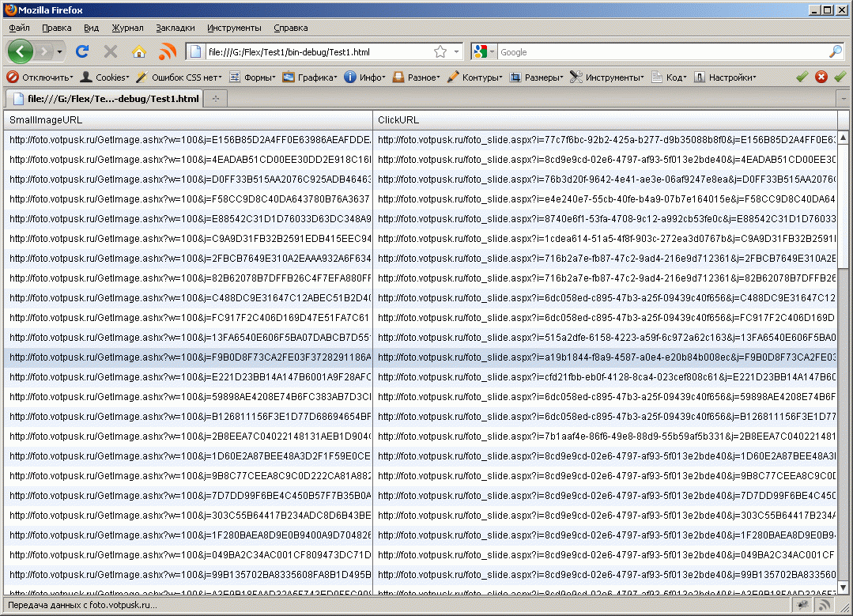The width and height of the screenshot is (853, 616).
Task: Click the Stop loading X icon
Action: tap(111, 51)
